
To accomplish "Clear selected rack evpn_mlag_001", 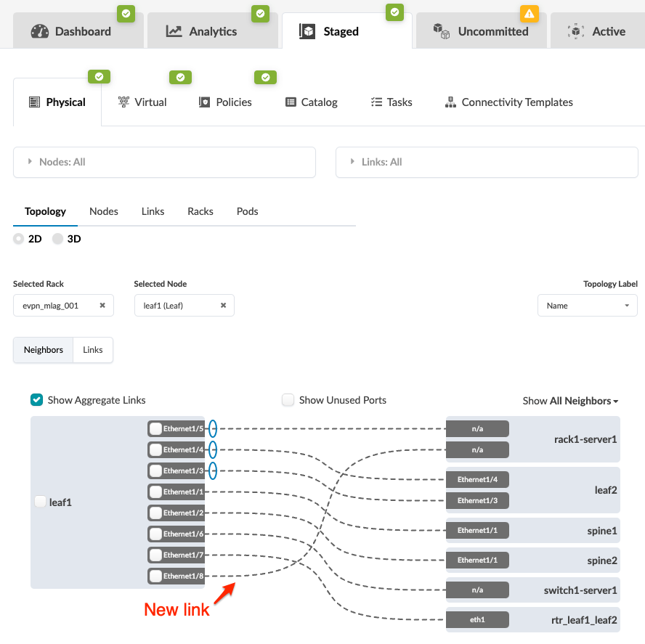I will point(102,306).
